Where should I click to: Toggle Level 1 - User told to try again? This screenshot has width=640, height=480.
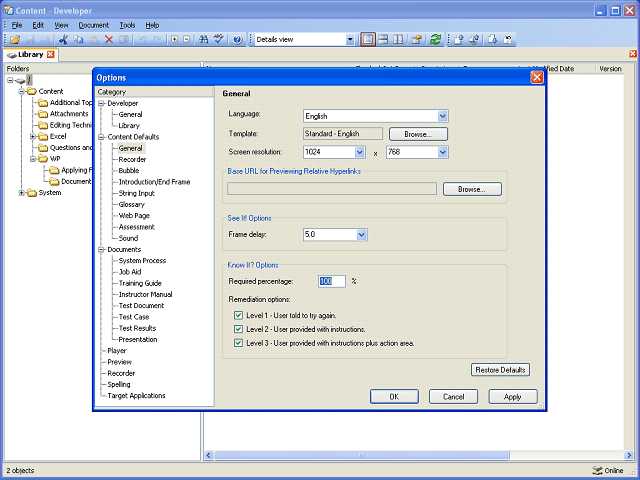click(x=238, y=316)
